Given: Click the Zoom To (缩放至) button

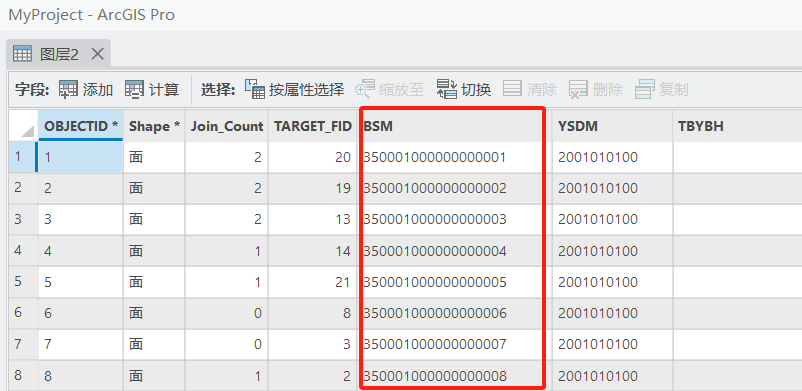Looking at the screenshot, I should [390, 90].
